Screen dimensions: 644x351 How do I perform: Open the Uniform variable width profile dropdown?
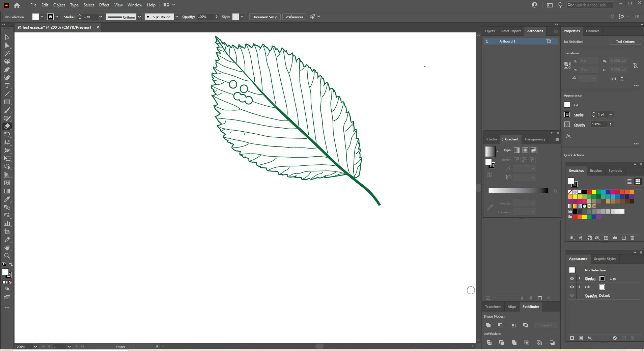pos(139,17)
